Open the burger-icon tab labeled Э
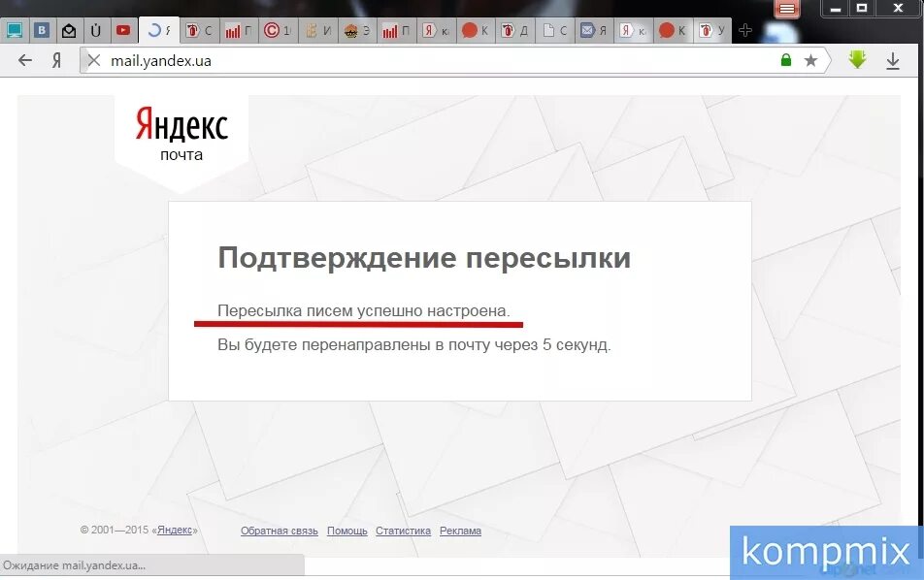924x580 pixels. [358, 31]
